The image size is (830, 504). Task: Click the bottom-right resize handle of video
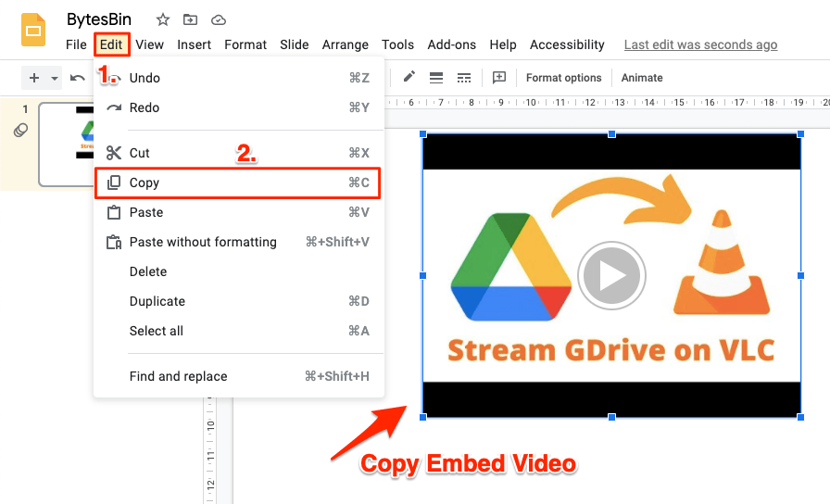tap(800, 417)
